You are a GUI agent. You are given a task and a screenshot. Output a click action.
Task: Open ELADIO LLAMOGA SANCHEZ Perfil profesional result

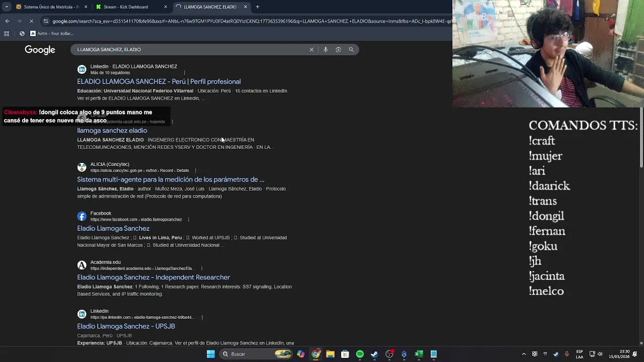click(158, 81)
